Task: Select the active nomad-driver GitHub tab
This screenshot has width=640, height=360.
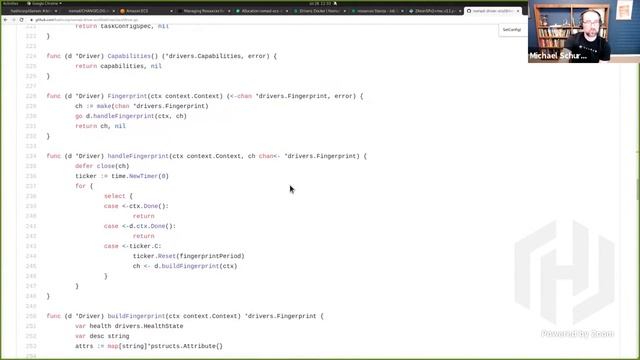Action: coord(493,11)
